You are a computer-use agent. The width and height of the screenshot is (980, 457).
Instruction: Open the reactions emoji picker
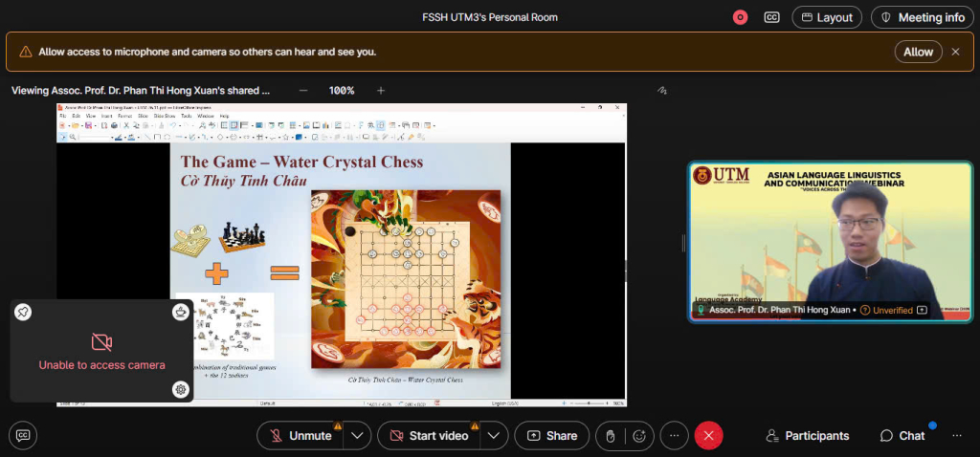[639, 436]
